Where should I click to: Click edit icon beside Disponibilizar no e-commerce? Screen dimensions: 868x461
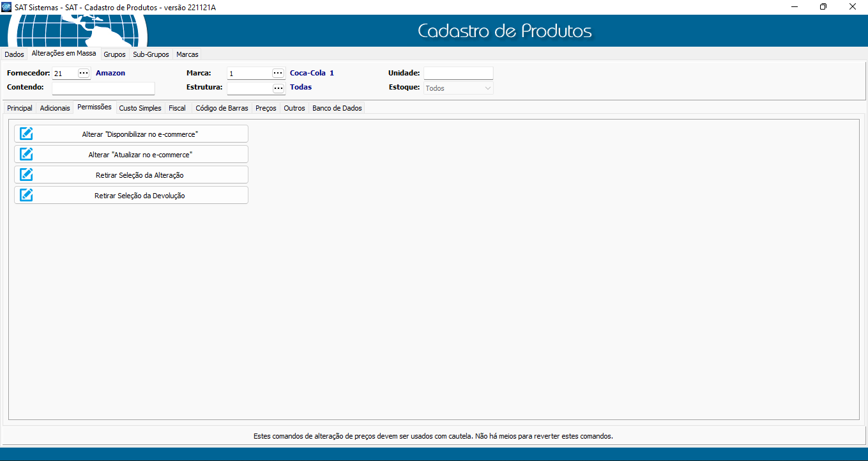pos(26,134)
